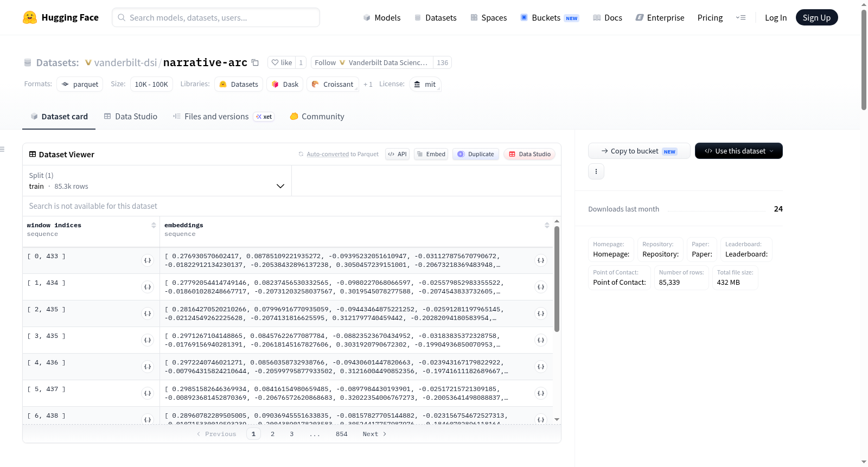Click the Embed button
The image size is (868, 467).
[431, 154]
